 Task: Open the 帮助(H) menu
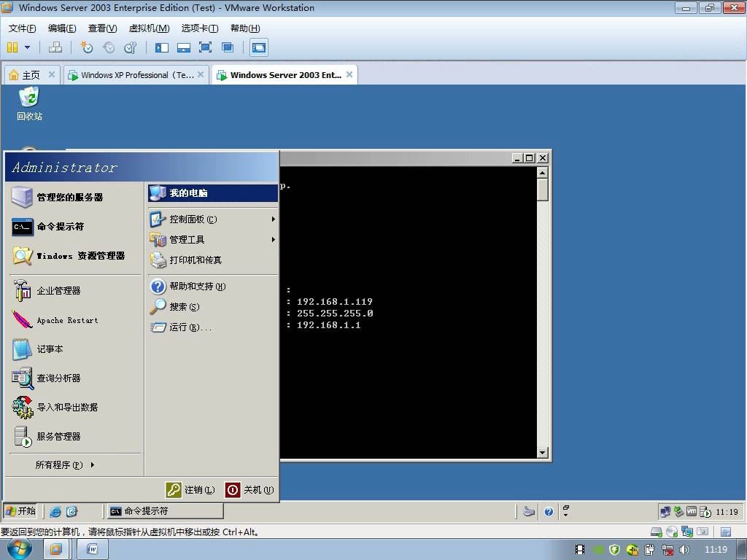[x=245, y=28]
